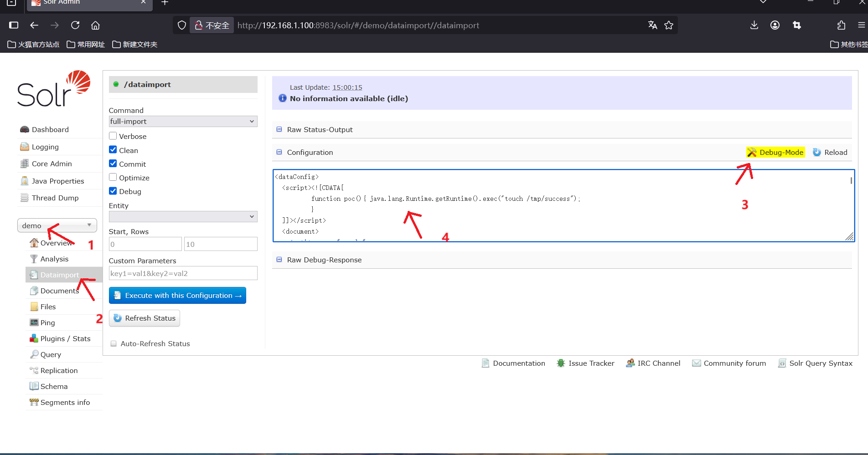Screen dimensions: 868x455
Task: Open the Issue Tracker link
Action: (x=585, y=363)
